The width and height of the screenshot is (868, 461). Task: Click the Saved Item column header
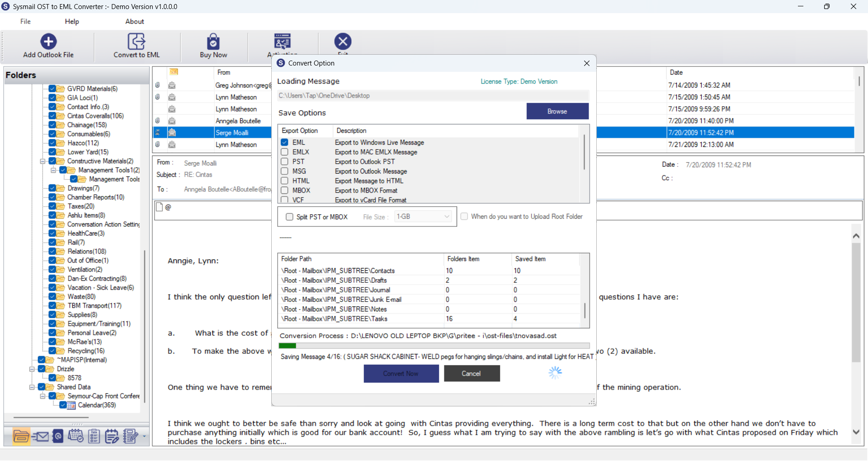point(546,259)
